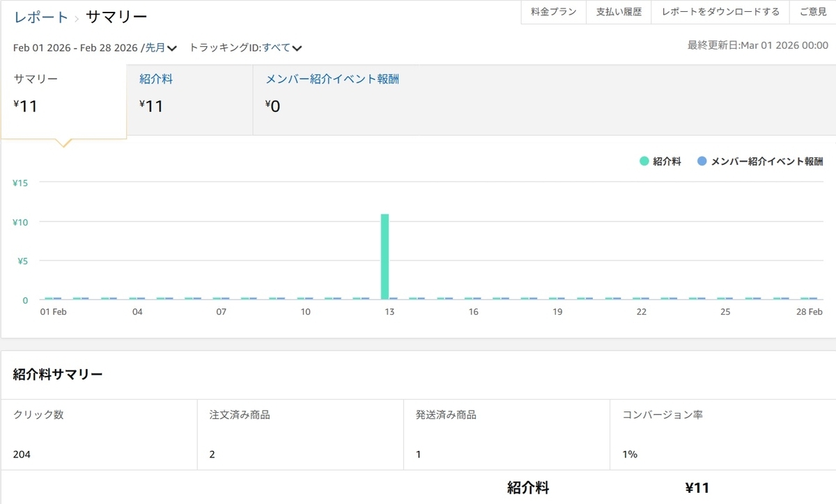Screen dimensions: 836x504
Task: Click the クリック数 value 204
Action: pos(22,455)
